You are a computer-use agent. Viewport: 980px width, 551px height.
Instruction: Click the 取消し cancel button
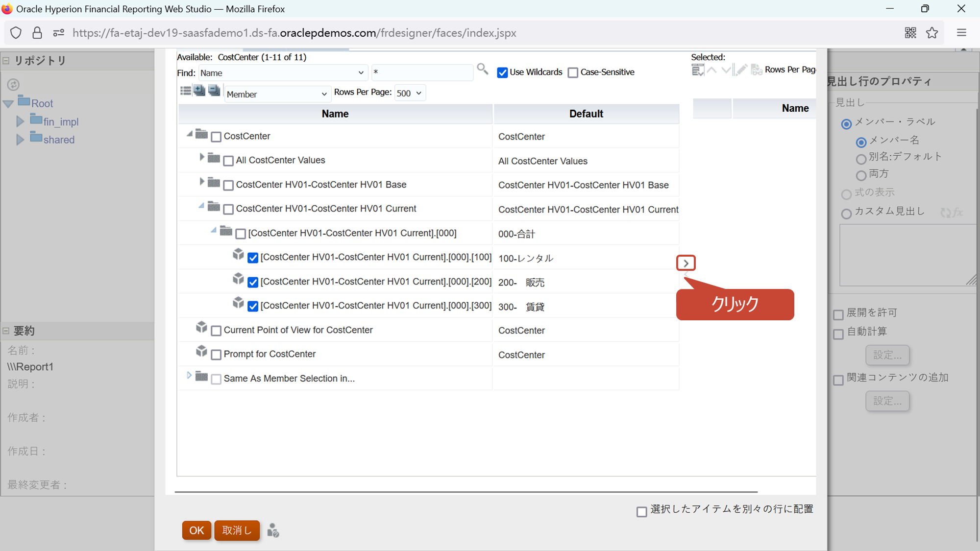pos(237,530)
